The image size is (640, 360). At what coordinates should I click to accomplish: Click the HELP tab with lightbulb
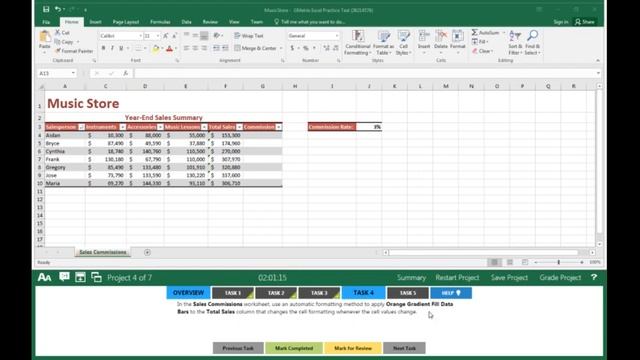click(451, 293)
